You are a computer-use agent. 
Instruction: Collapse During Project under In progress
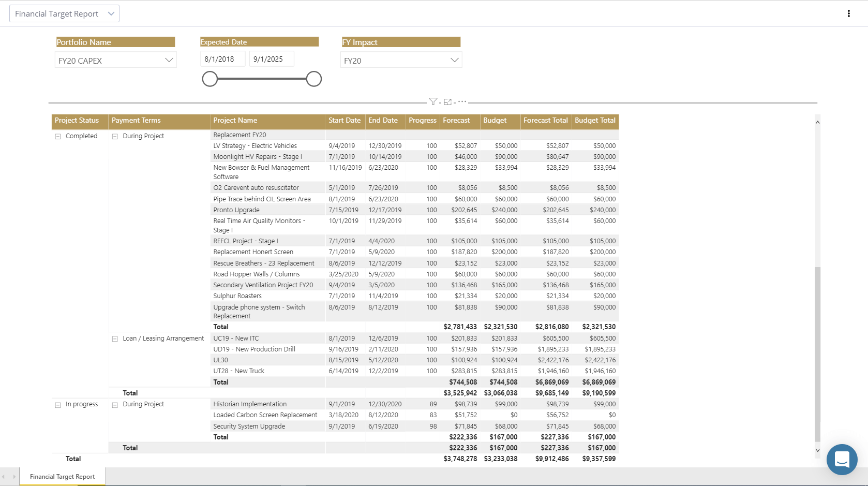pos(115,405)
